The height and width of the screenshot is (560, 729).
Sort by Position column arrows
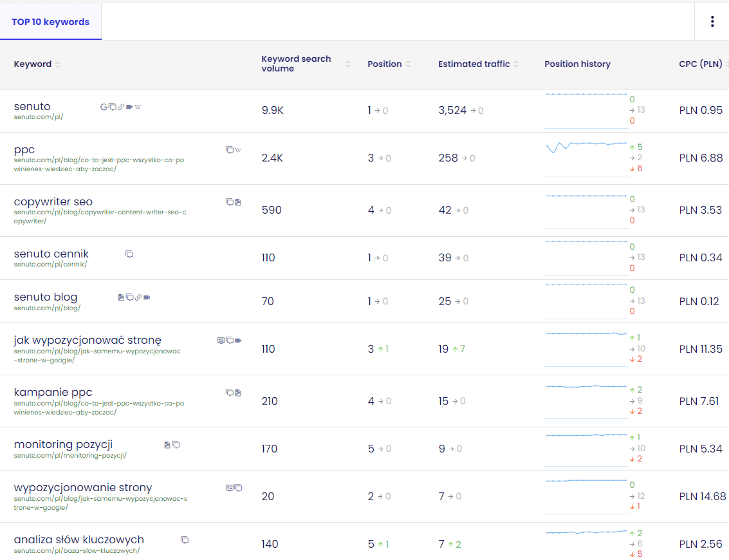pos(408,64)
